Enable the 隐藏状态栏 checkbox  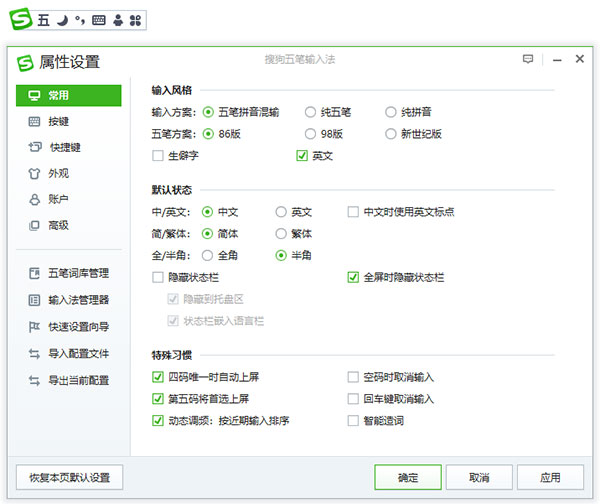pos(158,277)
